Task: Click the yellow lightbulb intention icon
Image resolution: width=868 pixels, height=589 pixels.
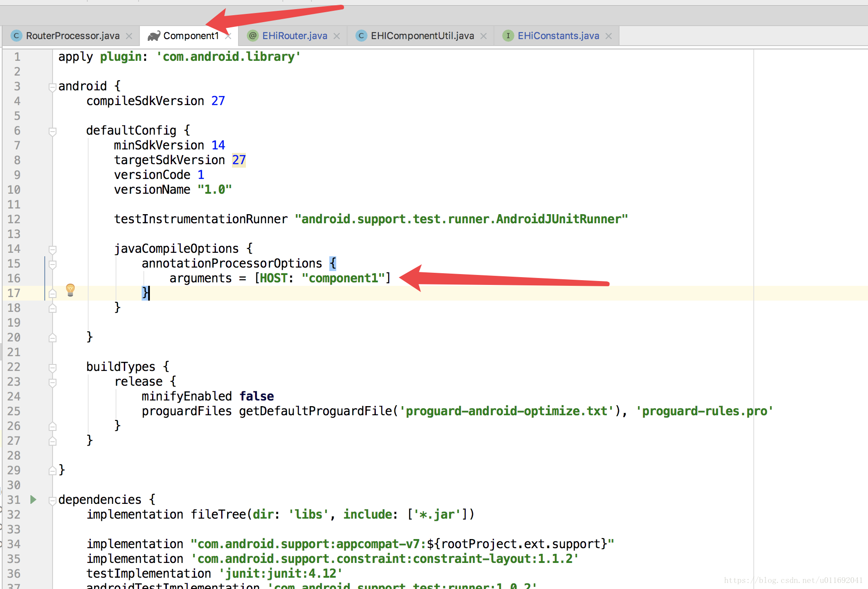Action: tap(70, 290)
